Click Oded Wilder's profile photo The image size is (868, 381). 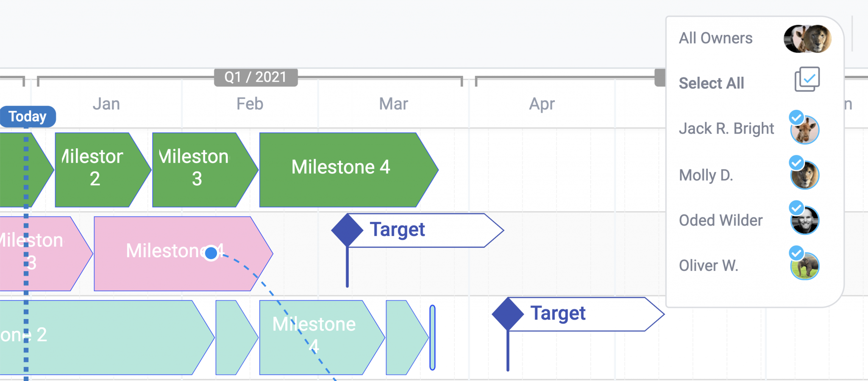[x=805, y=220]
